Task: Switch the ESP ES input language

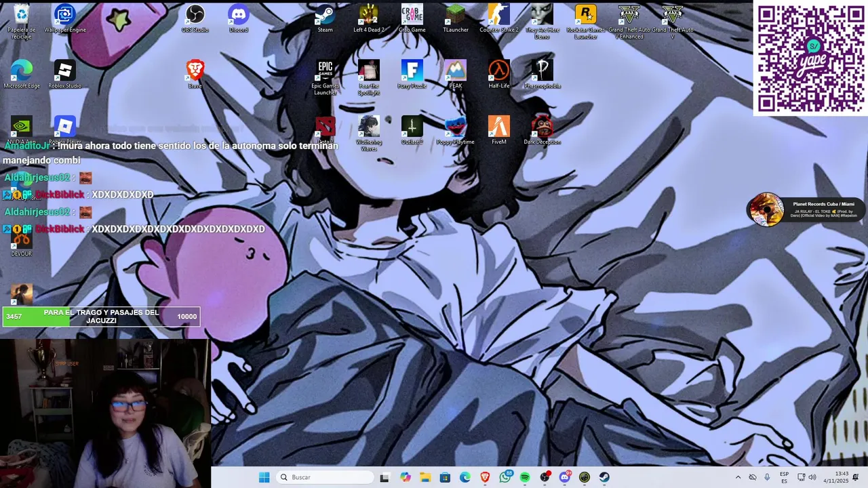Action: 785,477
